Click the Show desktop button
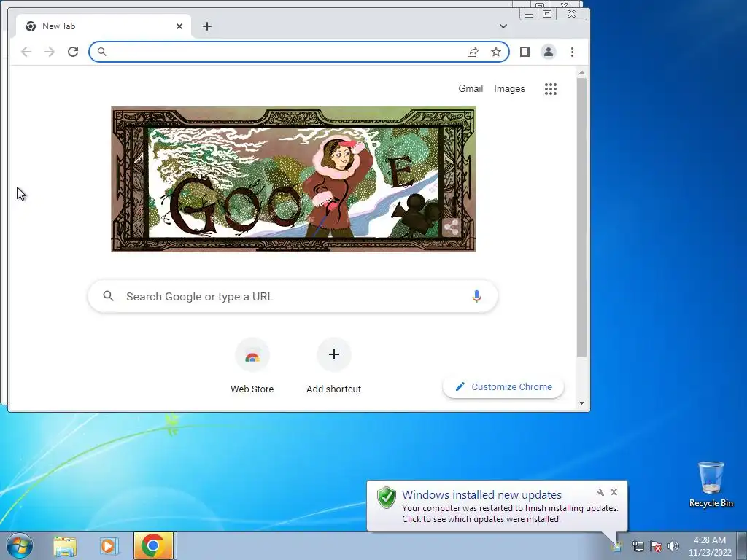 tap(742, 545)
